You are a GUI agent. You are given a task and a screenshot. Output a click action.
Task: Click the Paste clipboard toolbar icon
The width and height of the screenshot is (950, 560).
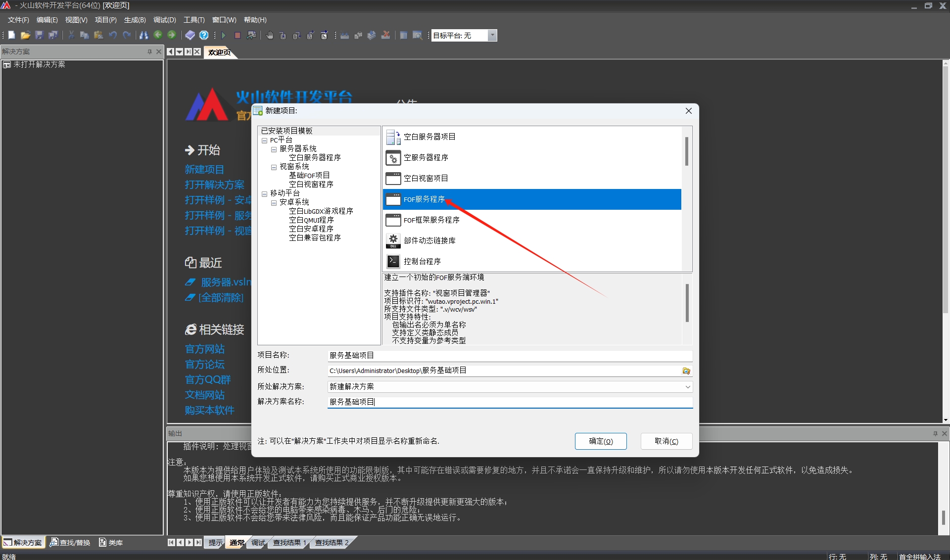(x=98, y=35)
